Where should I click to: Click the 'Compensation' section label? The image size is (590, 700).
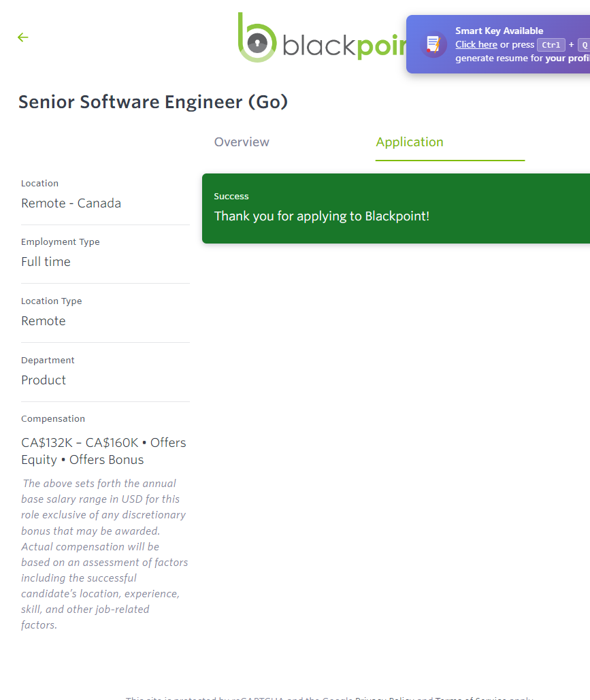click(x=53, y=419)
